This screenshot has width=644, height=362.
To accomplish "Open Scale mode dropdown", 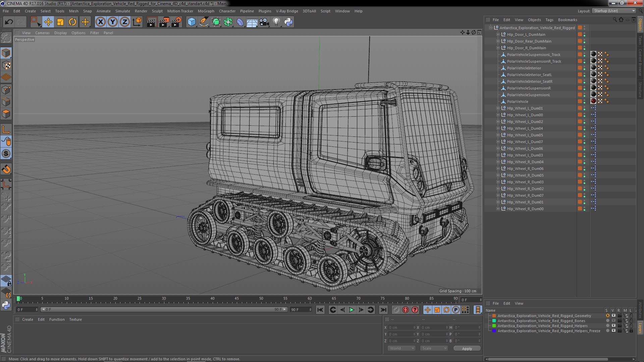I will (x=434, y=348).
